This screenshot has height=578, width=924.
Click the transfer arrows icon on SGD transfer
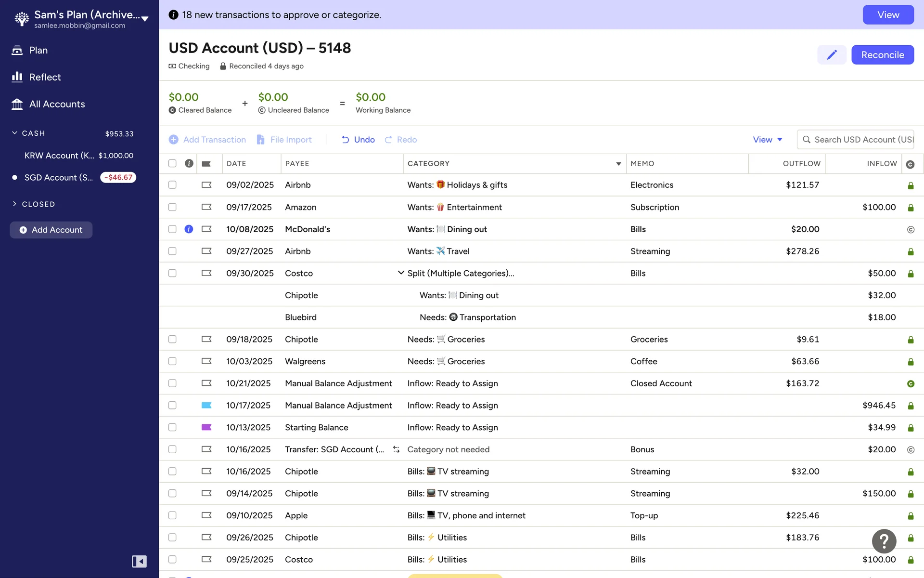396,449
